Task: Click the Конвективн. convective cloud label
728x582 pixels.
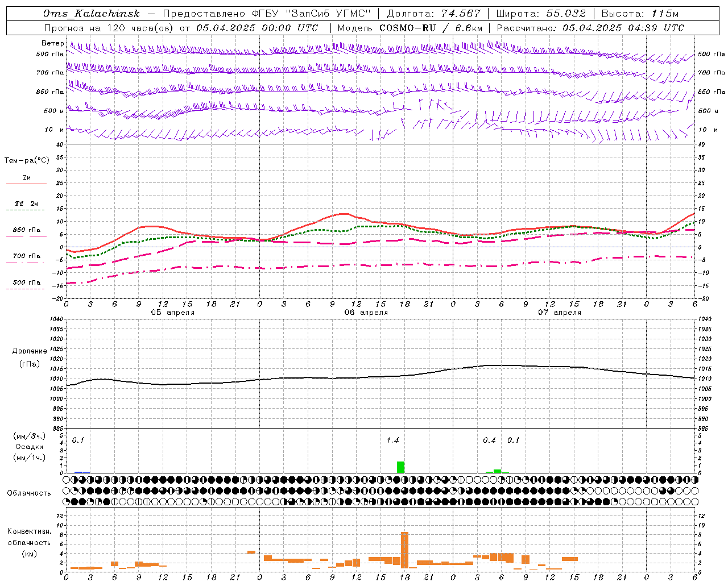Action: click(x=29, y=531)
